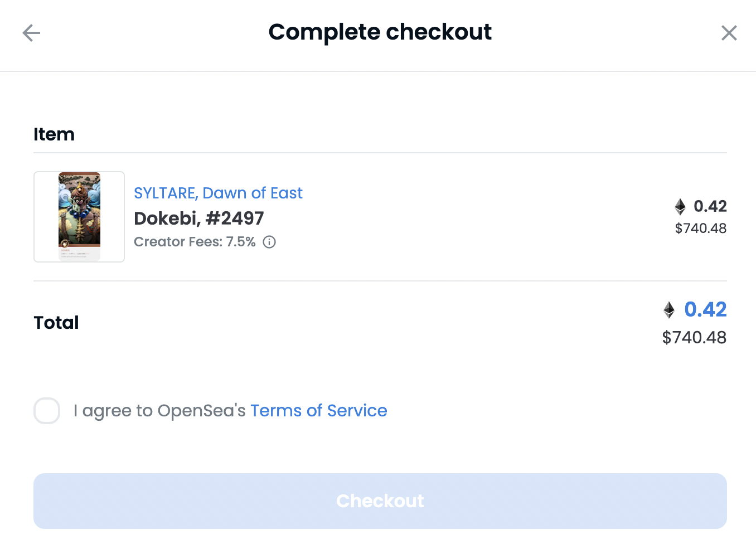This screenshot has height=544, width=756.
Task: Open the Terms of Service link
Action: (318, 411)
